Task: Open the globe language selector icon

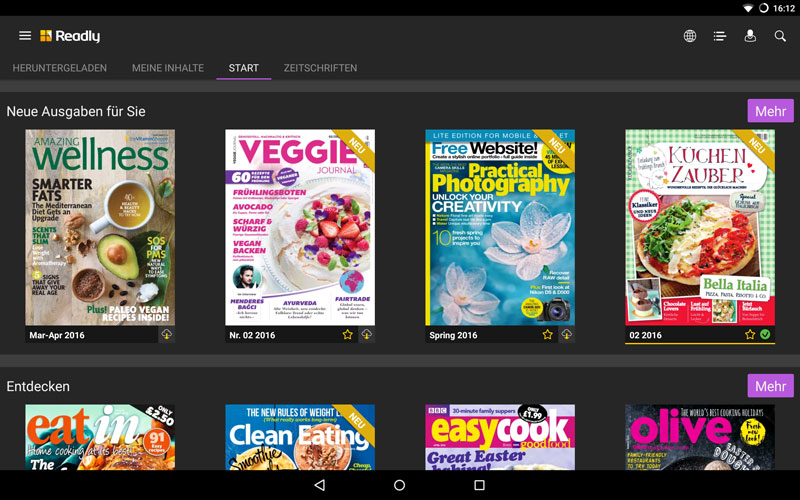Action: click(x=690, y=36)
